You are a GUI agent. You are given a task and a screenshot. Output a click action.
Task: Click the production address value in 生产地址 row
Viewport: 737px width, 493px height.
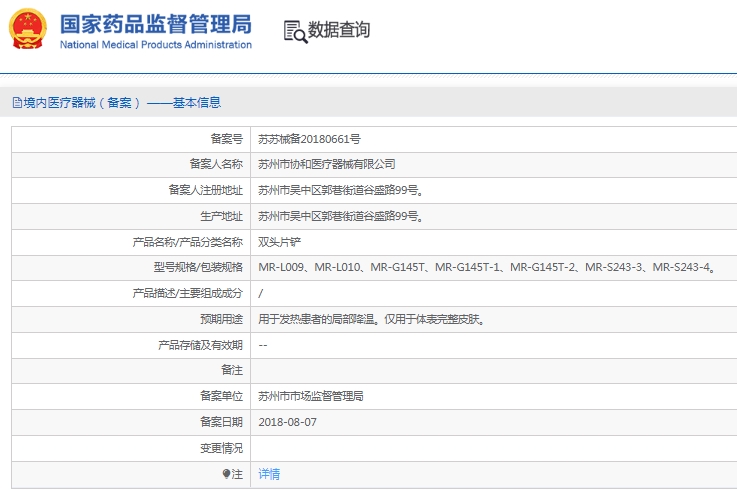click(x=341, y=216)
